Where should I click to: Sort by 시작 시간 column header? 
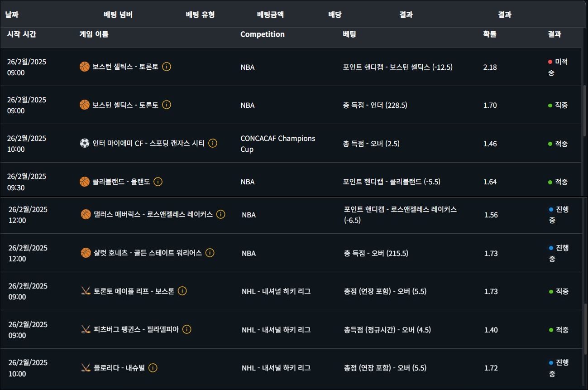pyautogui.click(x=22, y=34)
